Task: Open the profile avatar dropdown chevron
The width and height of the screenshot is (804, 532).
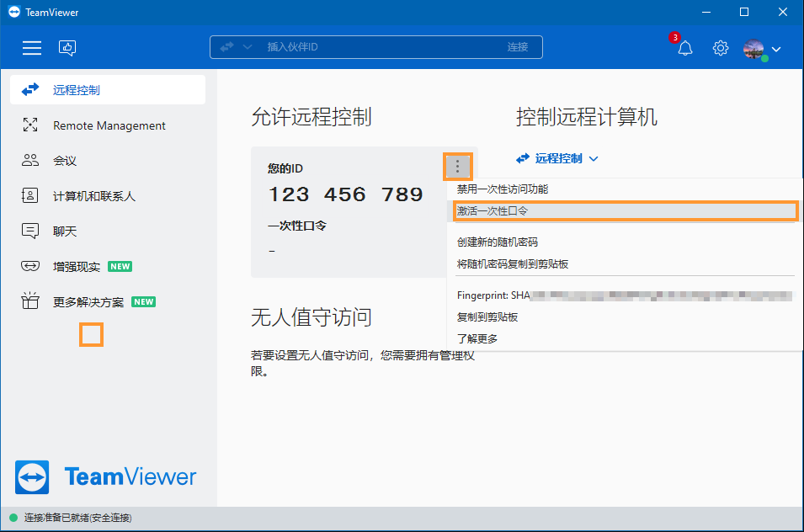Action: point(775,48)
